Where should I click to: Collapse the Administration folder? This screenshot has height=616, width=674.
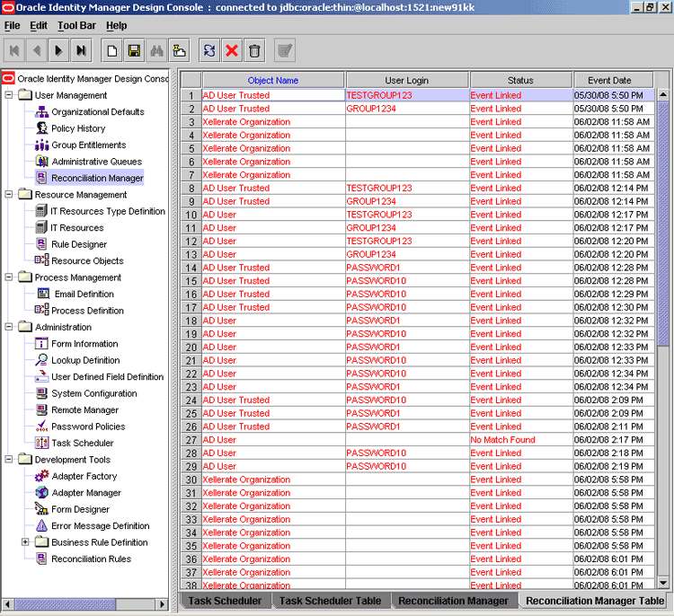[x=8, y=327]
